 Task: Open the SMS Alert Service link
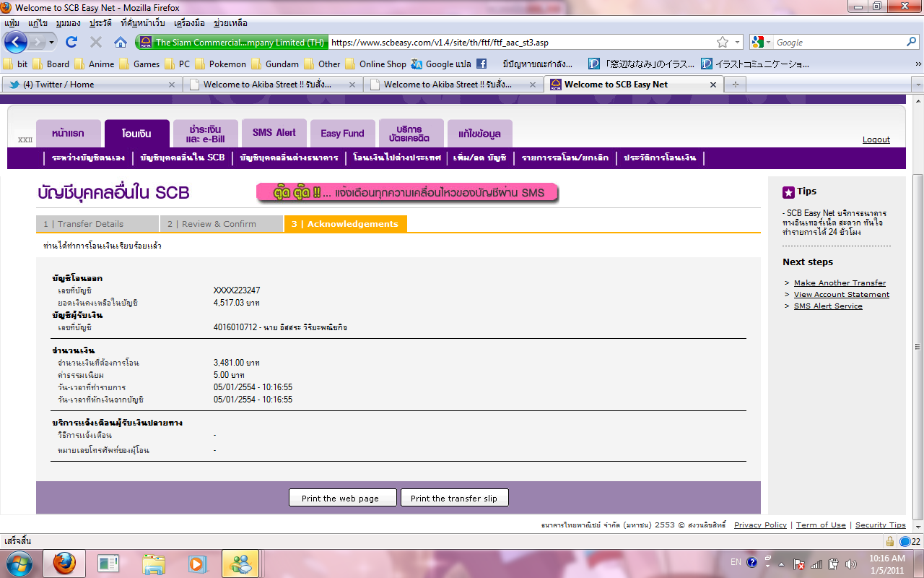[828, 306]
